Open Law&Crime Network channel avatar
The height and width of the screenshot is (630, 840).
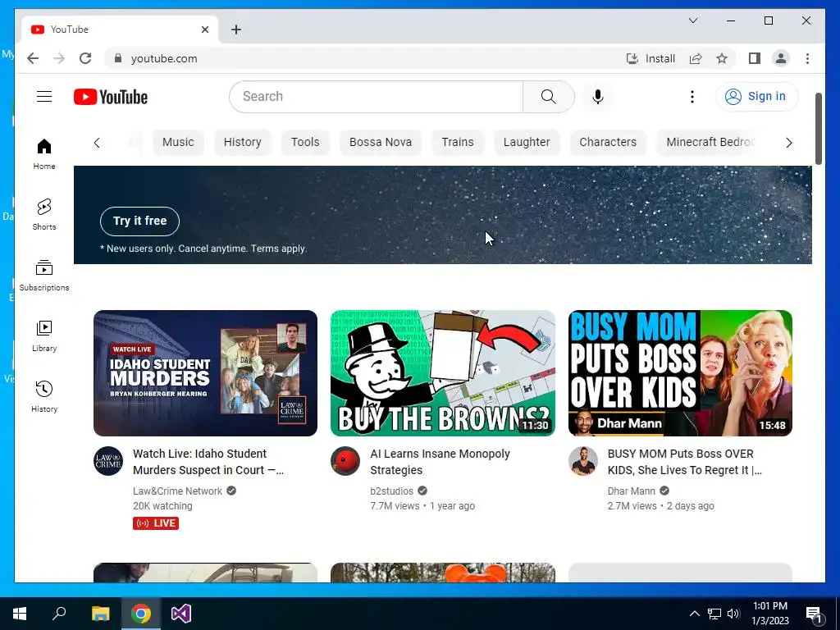[x=108, y=461]
